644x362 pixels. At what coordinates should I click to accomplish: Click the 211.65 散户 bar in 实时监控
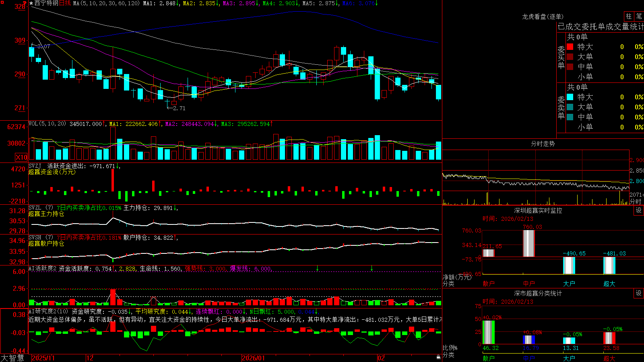[489, 253]
